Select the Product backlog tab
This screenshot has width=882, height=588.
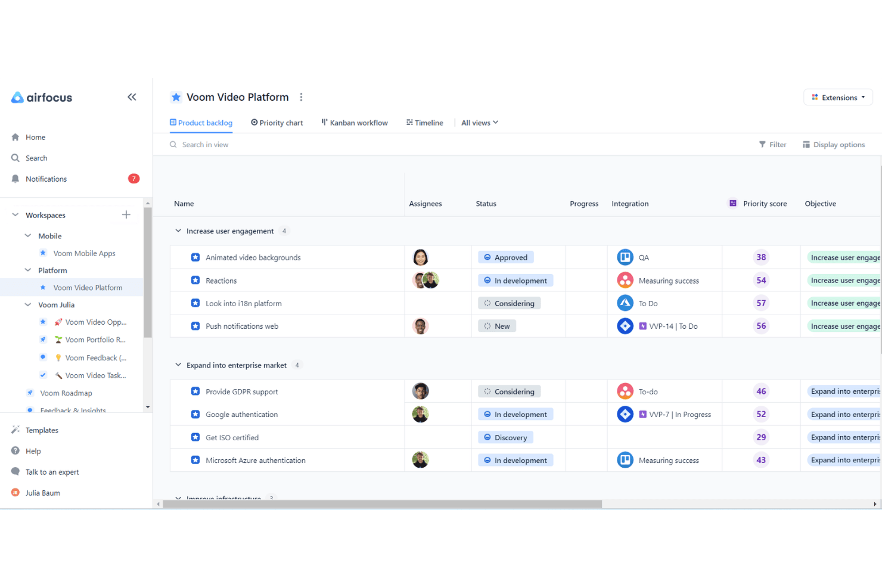point(201,123)
